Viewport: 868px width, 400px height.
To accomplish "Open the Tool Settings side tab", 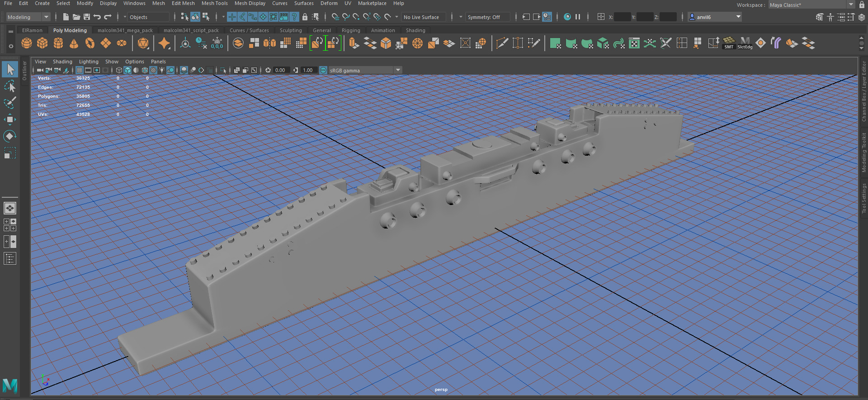I will point(863,198).
